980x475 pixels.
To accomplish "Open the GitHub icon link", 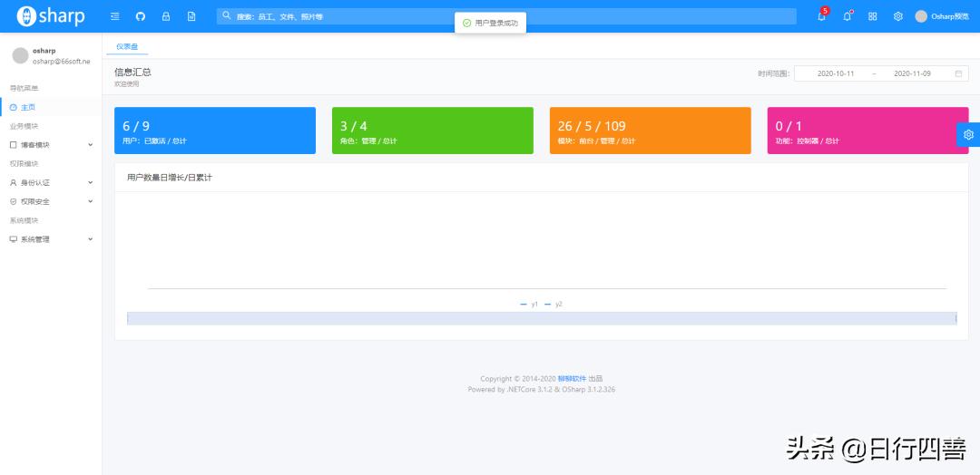I will 141,17.
